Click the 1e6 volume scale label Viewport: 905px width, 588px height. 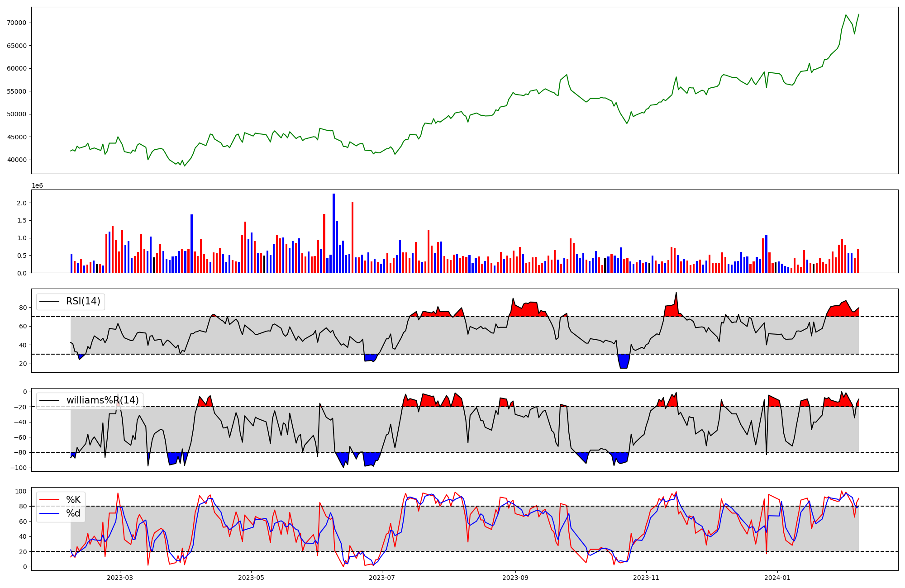[x=37, y=186]
